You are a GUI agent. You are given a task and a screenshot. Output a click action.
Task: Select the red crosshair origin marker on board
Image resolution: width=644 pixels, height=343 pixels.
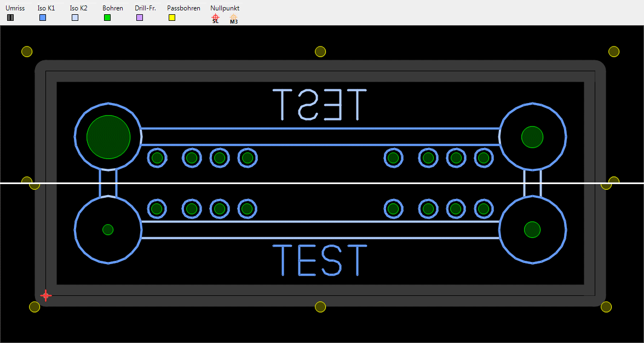pyautogui.click(x=46, y=296)
